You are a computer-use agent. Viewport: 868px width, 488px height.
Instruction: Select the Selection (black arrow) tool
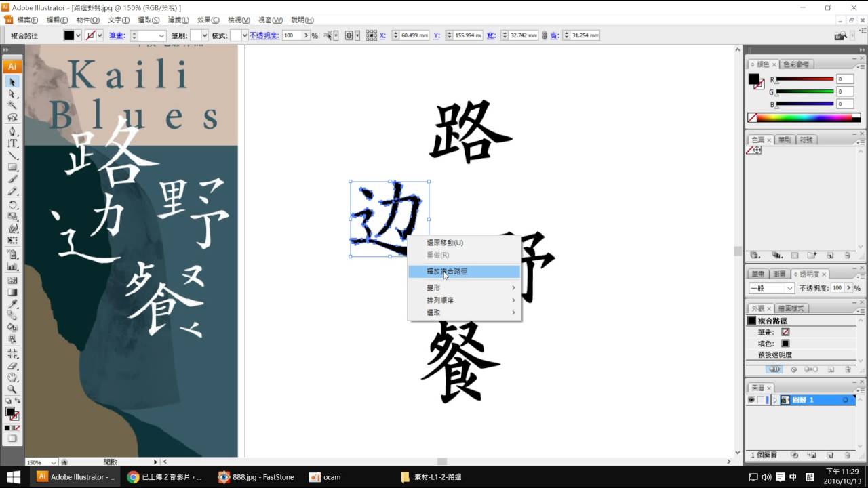pos(12,82)
